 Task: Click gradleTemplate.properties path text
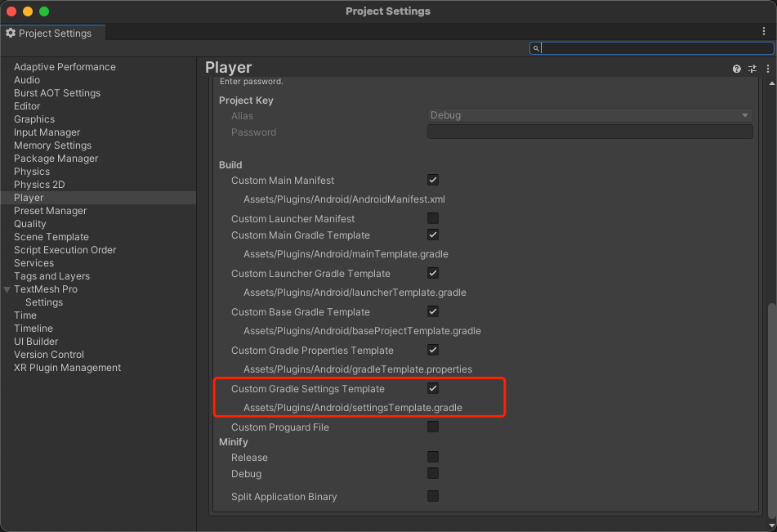pos(358,369)
